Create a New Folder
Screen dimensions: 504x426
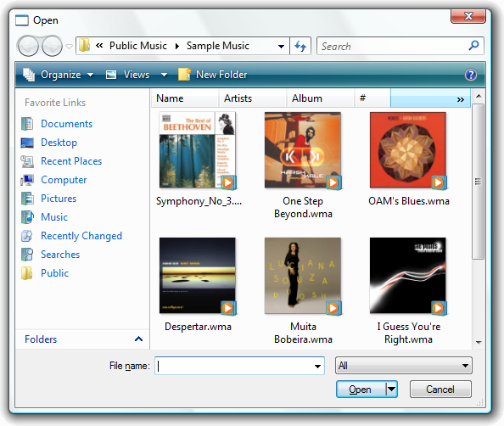[x=213, y=75]
